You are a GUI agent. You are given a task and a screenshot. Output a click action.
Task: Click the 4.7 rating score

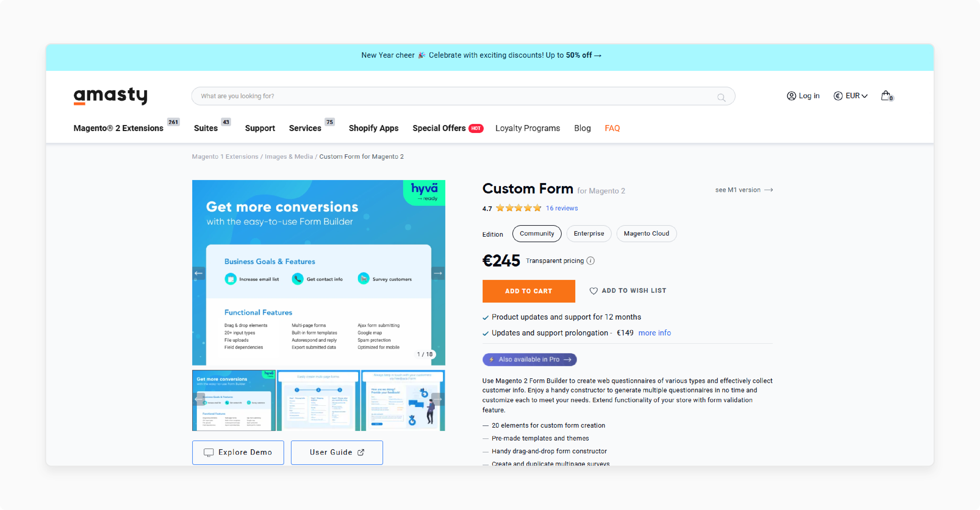pos(487,208)
